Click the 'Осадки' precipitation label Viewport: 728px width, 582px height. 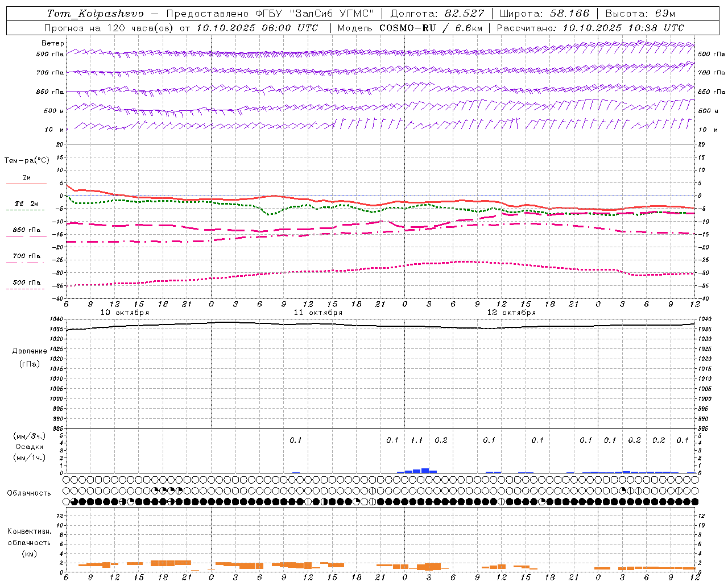pyautogui.click(x=30, y=447)
